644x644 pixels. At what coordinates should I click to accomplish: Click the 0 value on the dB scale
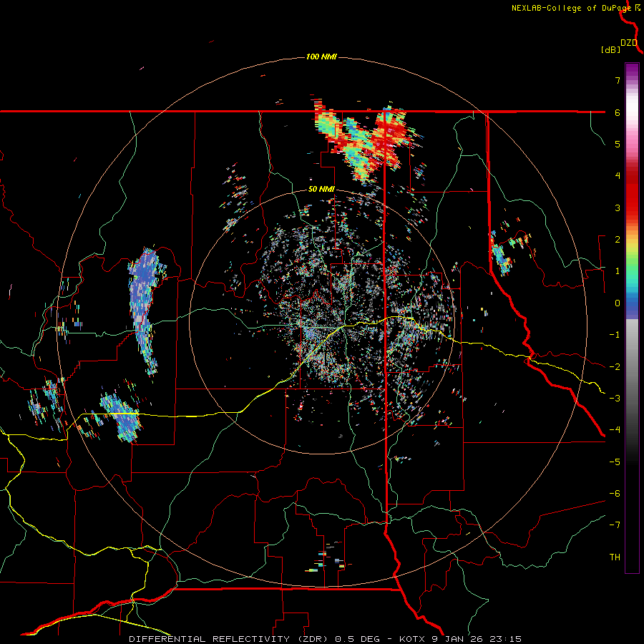pyautogui.click(x=618, y=303)
